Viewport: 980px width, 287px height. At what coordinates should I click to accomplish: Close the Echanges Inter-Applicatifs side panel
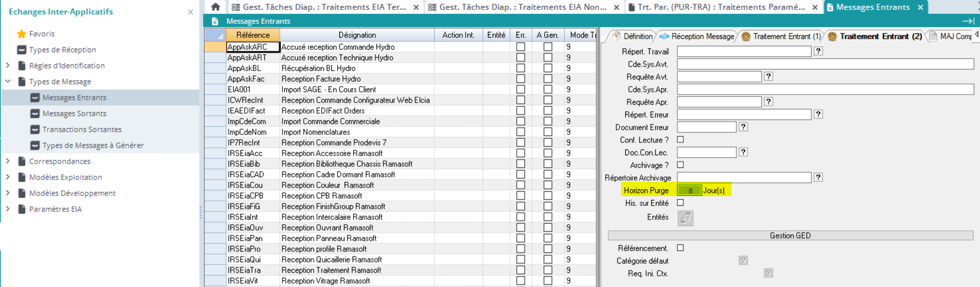[x=190, y=12]
